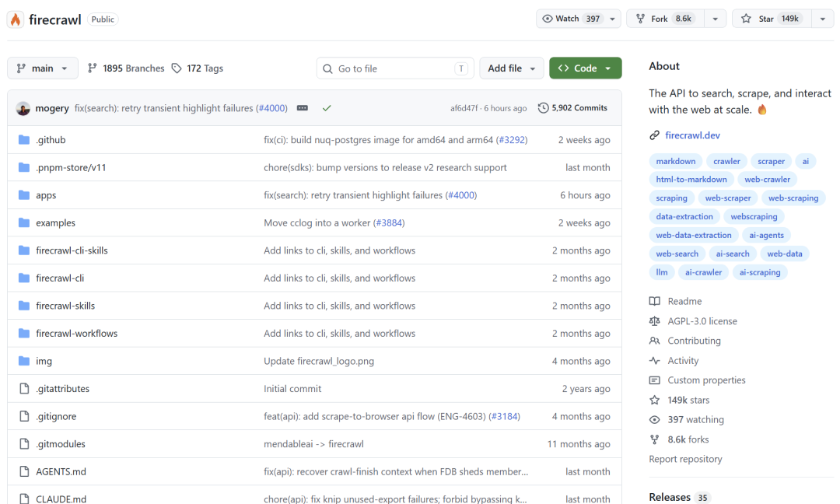Viewport: 840px width, 504px height.
Task: Click the file icon for AGENTS.md
Action: coord(24,471)
